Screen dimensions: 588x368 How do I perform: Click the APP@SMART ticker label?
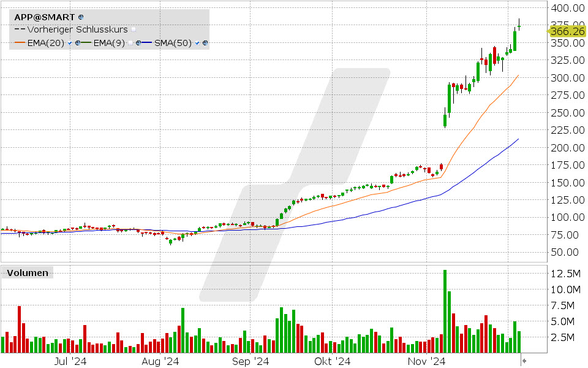click(x=45, y=17)
